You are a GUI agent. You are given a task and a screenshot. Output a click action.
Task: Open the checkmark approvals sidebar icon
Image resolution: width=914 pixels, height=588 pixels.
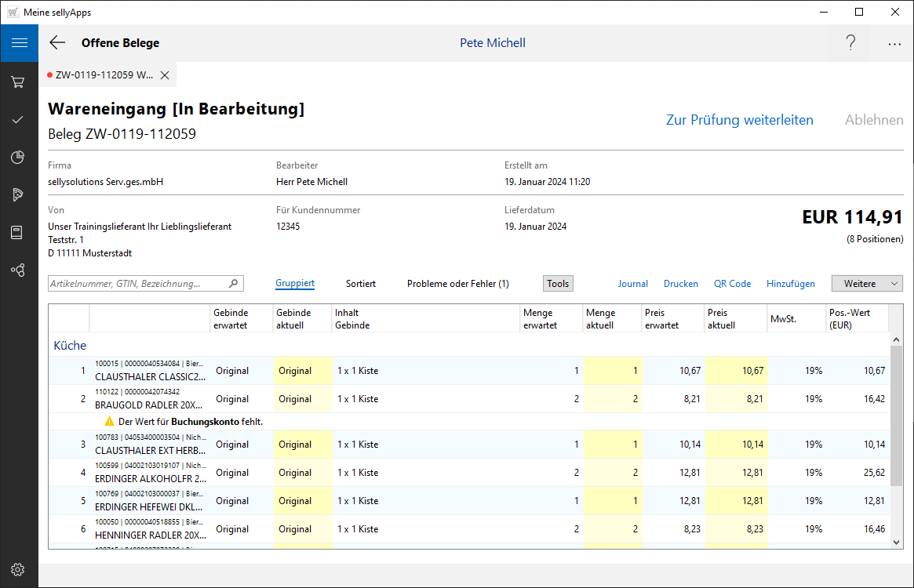point(19,119)
